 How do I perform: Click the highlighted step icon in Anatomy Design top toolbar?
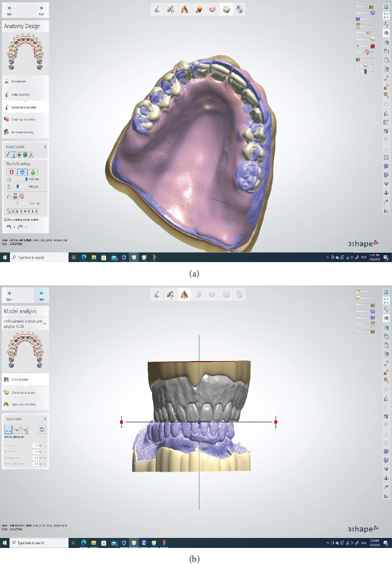[226, 9]
